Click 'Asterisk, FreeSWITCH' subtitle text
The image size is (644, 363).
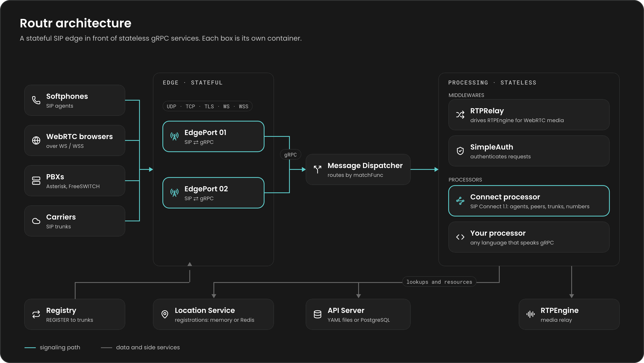[73, 186]
